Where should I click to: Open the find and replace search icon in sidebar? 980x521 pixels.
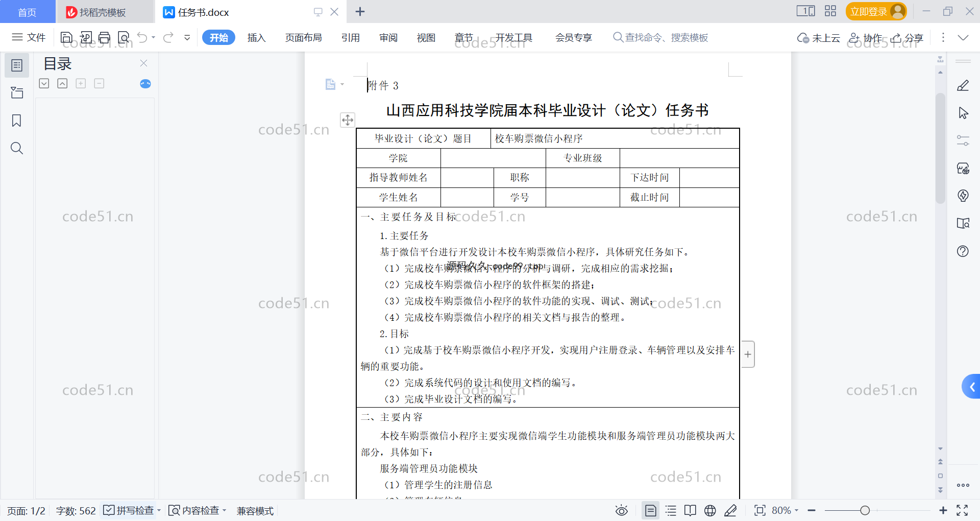point(17,148)
